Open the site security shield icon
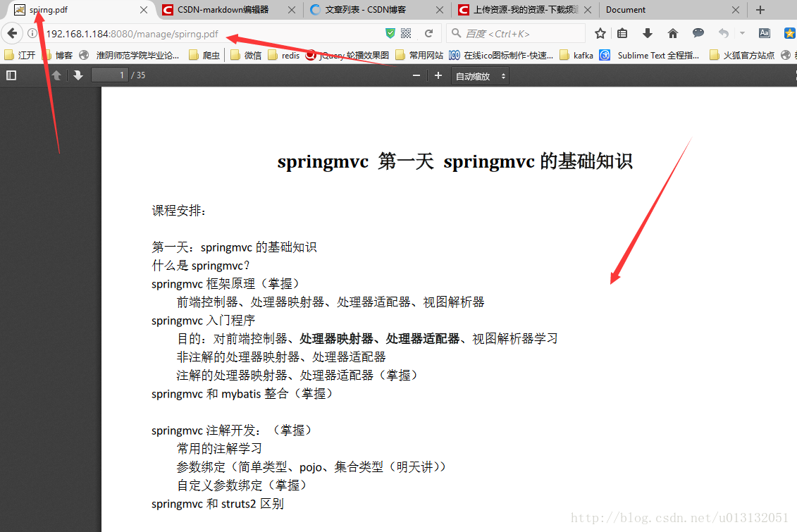The height and width of the screenshot is (532, 797). pos(390,32)
